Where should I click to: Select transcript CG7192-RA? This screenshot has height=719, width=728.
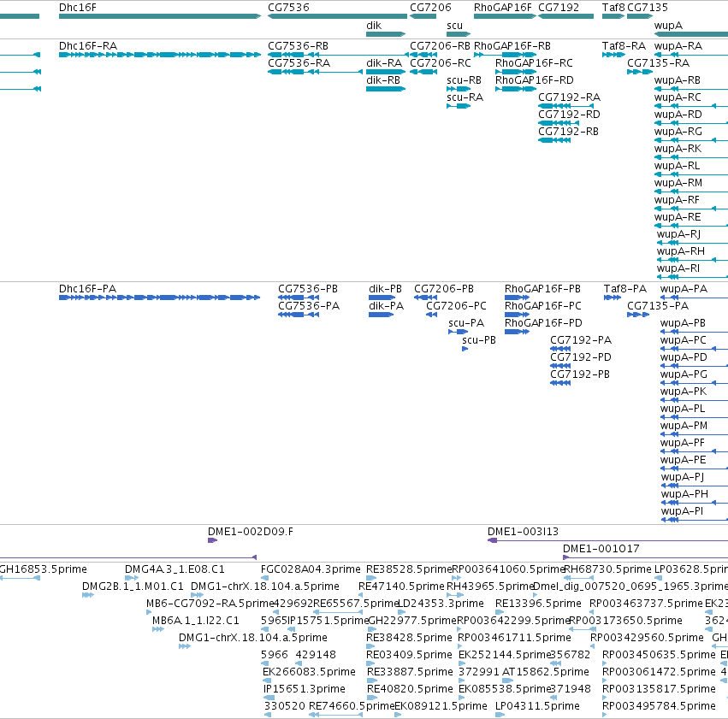569,97
